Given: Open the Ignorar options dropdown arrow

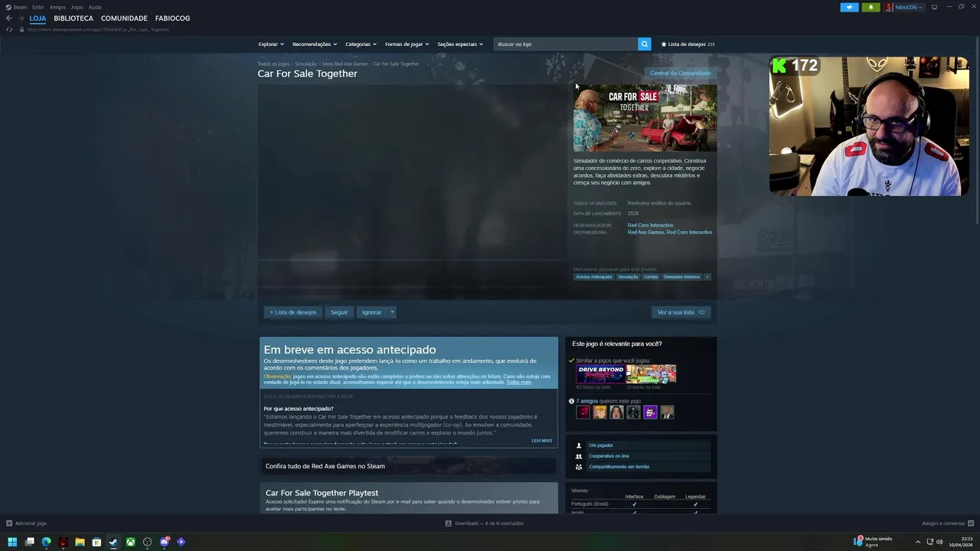Looking at the screenshot, I should coord(392,312).
